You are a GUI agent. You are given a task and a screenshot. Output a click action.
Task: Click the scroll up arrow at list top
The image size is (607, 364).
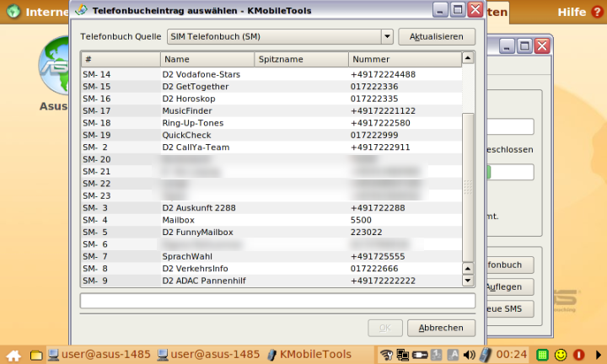click(x=468, y=58)
